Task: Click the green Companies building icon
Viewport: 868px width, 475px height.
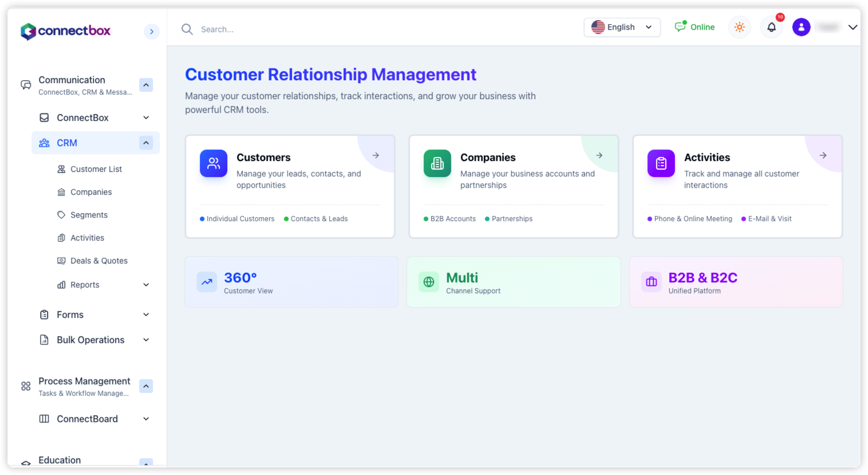Action: (x=437, y=163)
